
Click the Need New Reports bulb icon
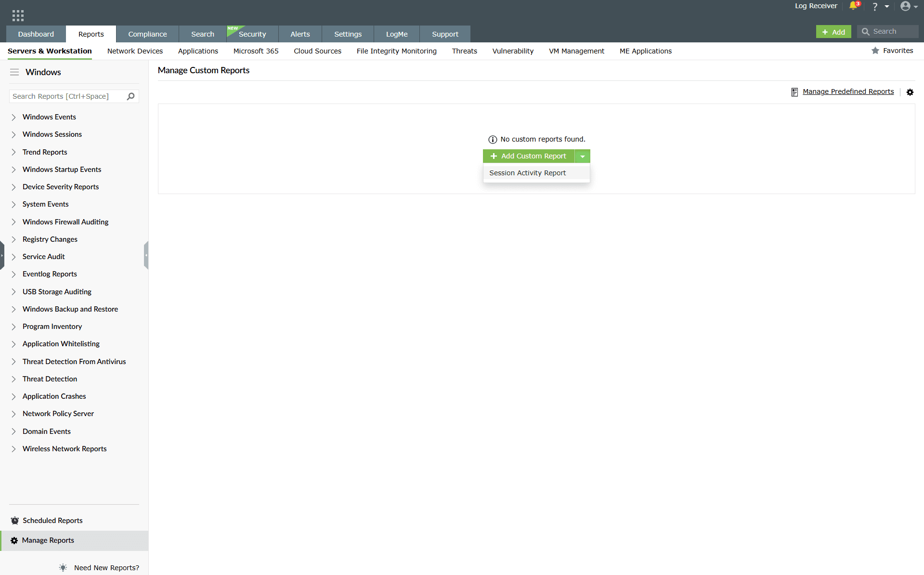pos(63,567)
